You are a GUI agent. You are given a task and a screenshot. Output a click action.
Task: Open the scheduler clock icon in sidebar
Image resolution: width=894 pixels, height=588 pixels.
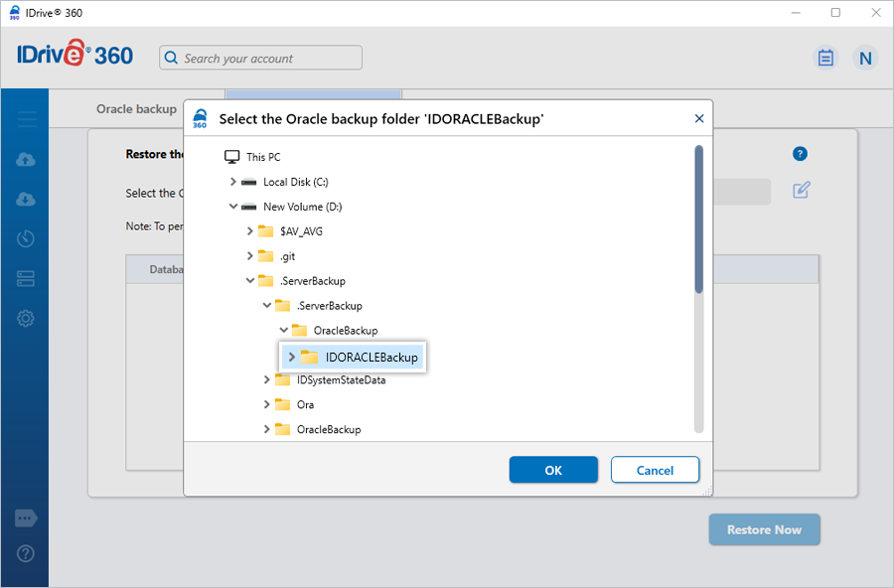click(x=26, y=239)
